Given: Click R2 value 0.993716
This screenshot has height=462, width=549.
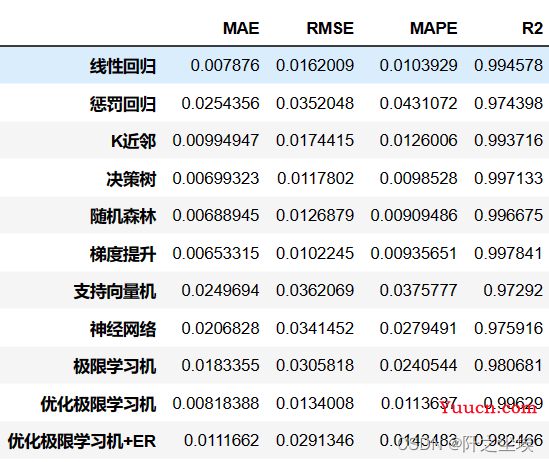Looking at the screenshot, I should pos(508,140).
